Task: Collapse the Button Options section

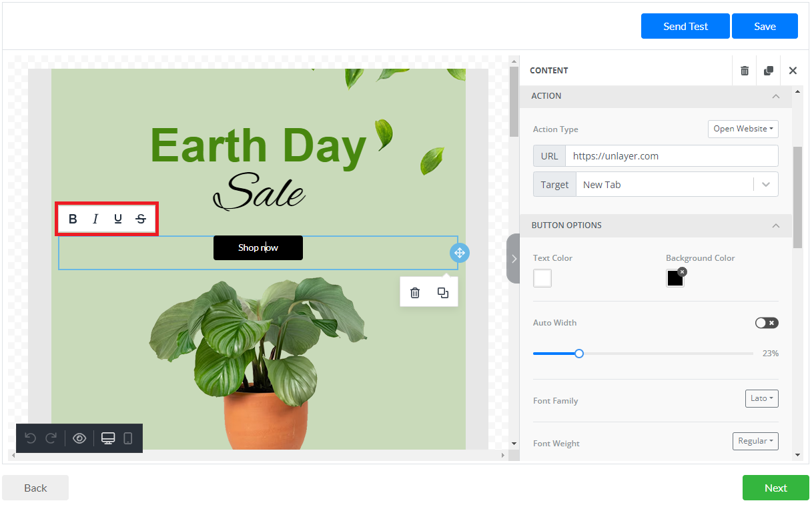Action: pos(775,225)
